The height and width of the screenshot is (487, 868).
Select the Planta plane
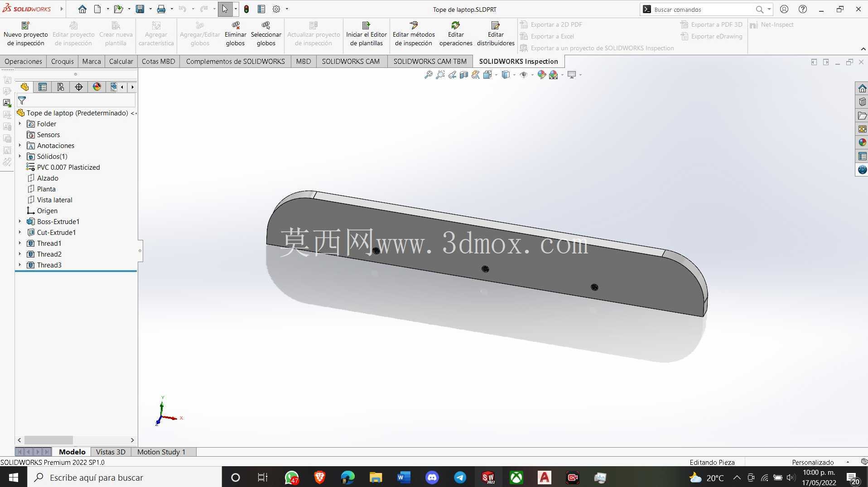point(46,189)
